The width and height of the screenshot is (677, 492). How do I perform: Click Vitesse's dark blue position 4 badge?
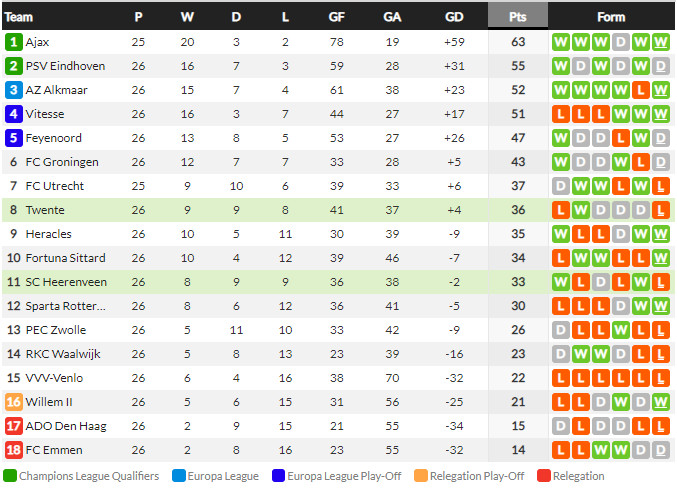coord(13,114)
